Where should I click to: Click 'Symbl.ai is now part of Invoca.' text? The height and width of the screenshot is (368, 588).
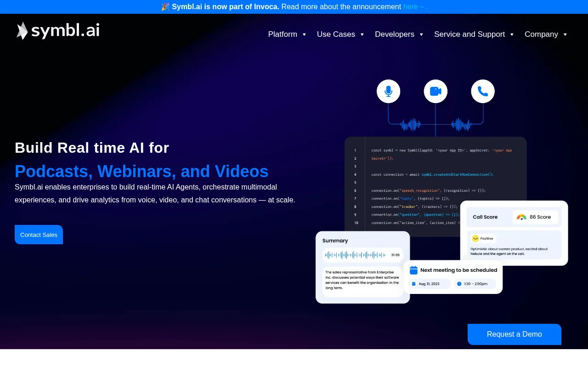tap(226, 7)
